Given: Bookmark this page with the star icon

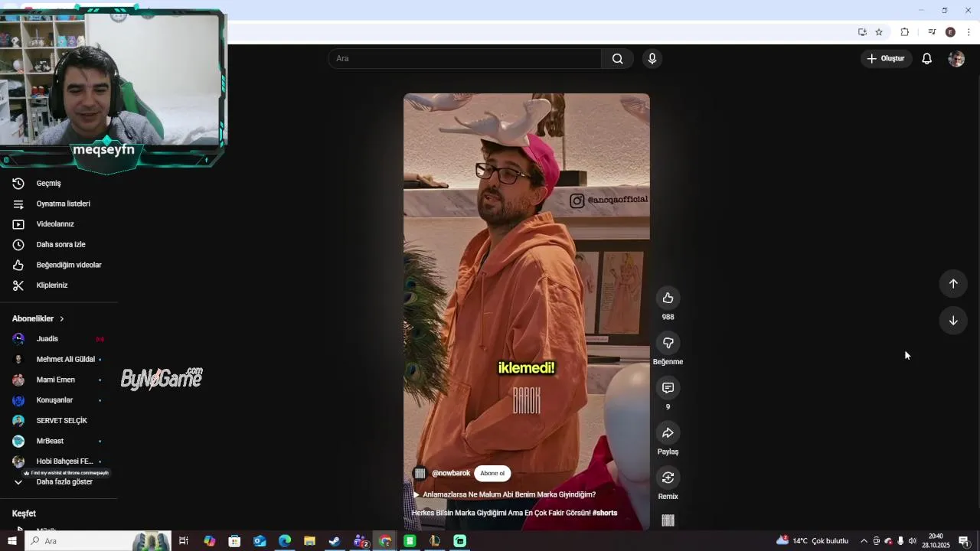Looking at the screenshot, I should (x=879, y=32).
